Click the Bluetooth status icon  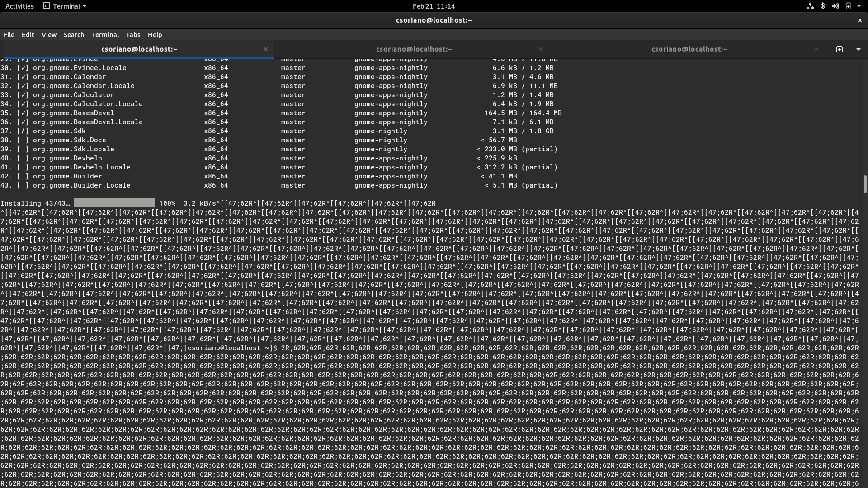pyautogui.click(x=823, y=6)
